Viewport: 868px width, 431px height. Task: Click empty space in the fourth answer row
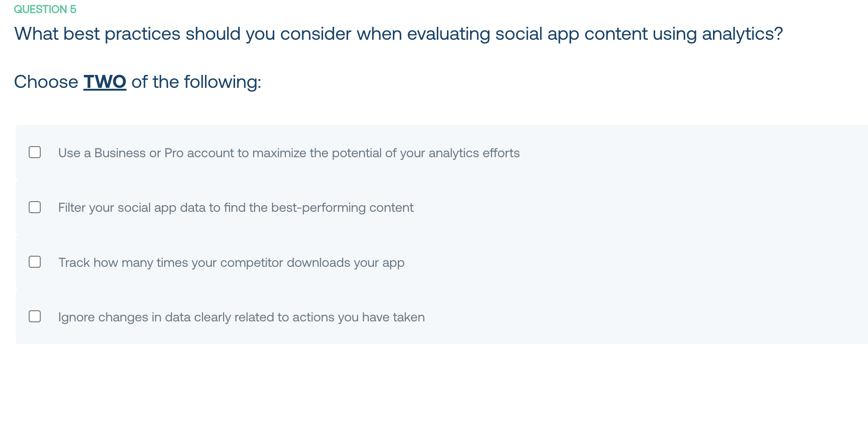[648, 316]
